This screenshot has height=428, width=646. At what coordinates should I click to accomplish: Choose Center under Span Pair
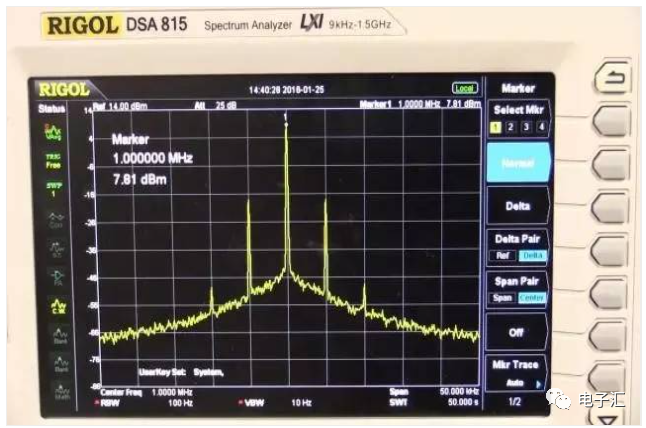click(x=531, y=298)
